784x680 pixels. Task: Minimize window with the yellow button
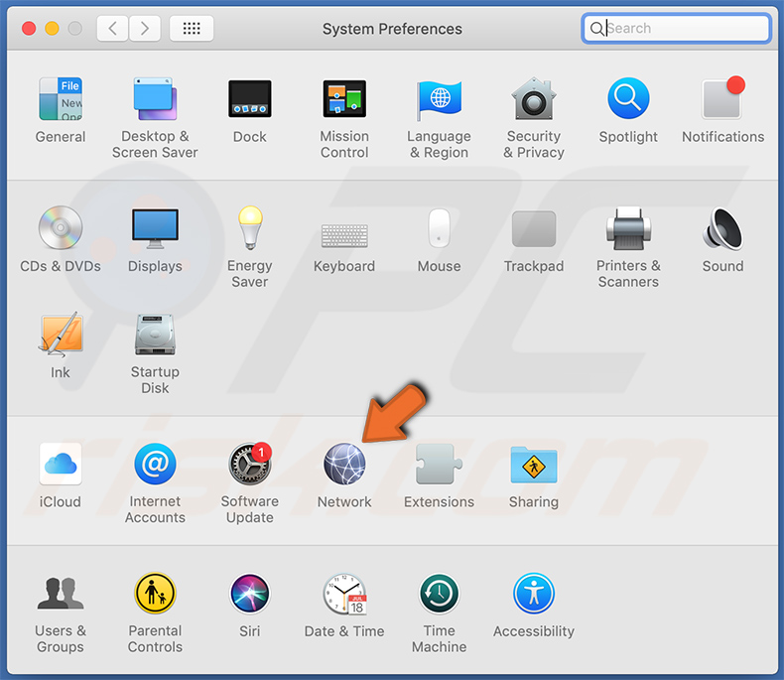(52, 28)
